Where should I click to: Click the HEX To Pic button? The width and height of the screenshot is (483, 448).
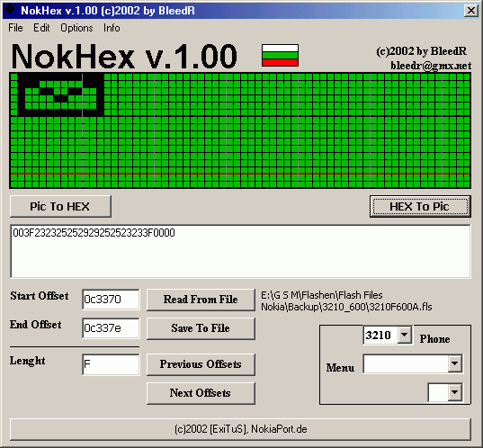420,206
